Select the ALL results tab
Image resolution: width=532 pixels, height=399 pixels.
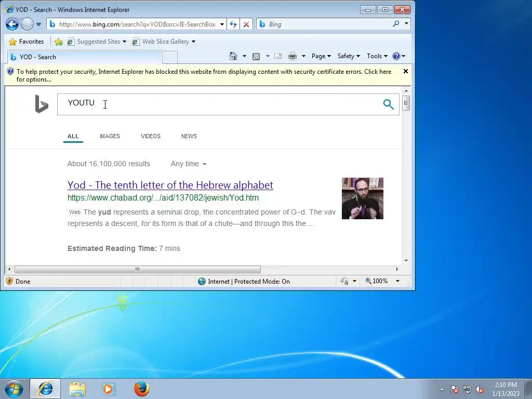[x=73, y=137]
